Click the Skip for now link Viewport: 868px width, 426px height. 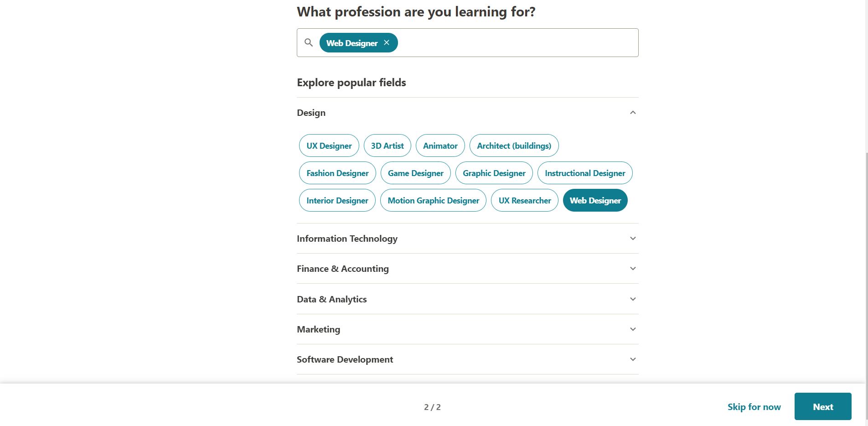[754, 407]
